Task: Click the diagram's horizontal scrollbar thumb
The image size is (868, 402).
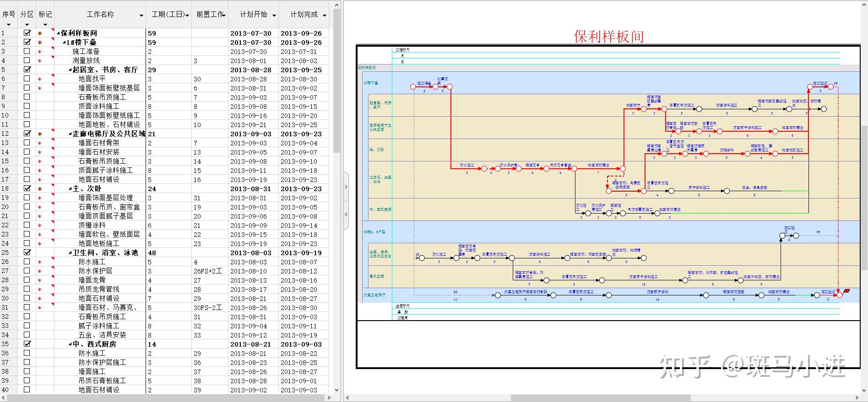Action: click(x=601, y=398)
